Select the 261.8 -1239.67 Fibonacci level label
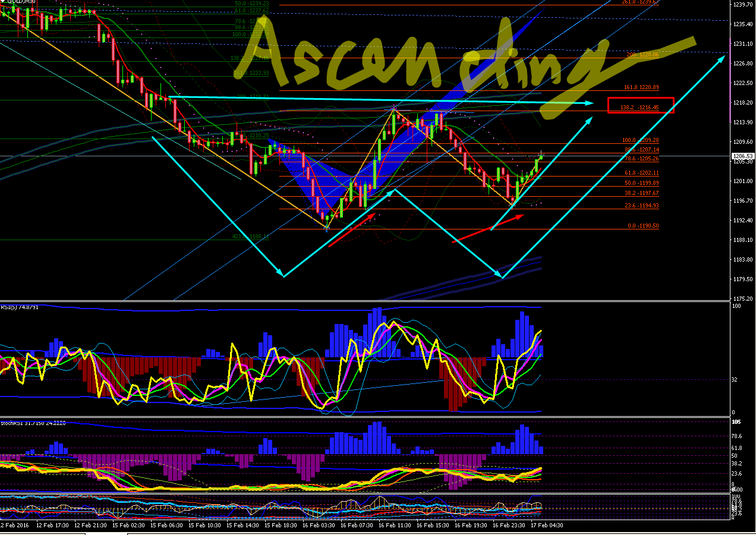 640,2
